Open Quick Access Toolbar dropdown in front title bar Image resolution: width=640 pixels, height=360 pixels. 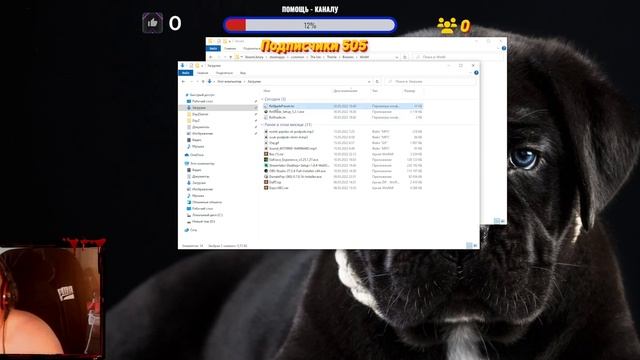point(202,66)
